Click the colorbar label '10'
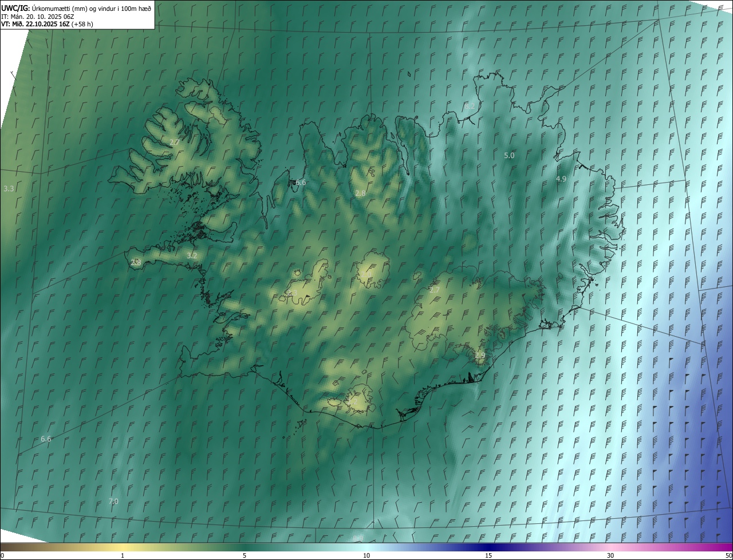This screenshot has height=560, width=733. click(x=366, y=556)
